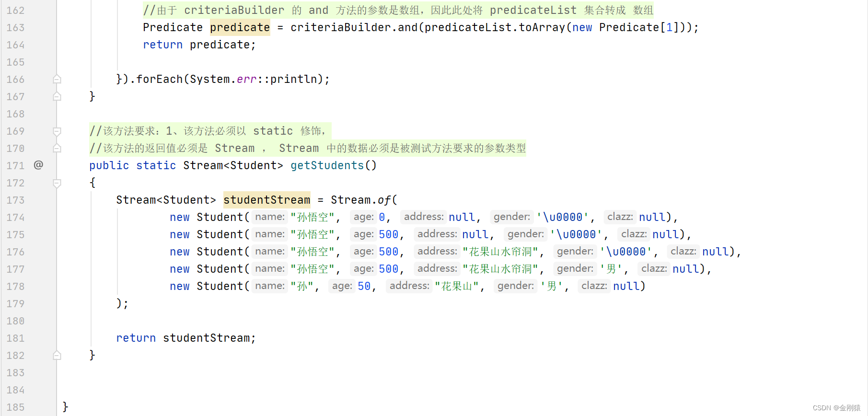Click line number 173 in gutter
Screen dimensions: 868x416
coord(15,200)
